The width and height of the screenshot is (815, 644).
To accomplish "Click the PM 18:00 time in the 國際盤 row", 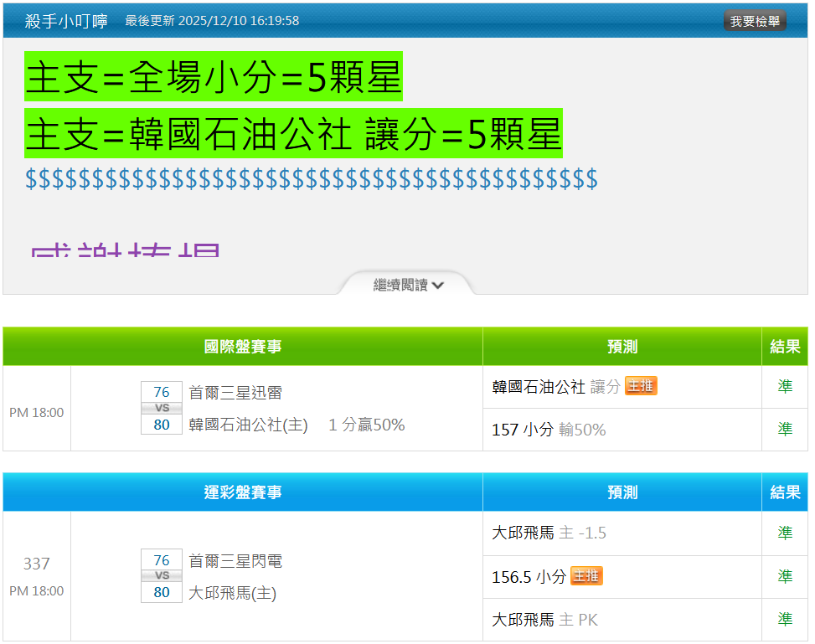I will coord(36,413).
